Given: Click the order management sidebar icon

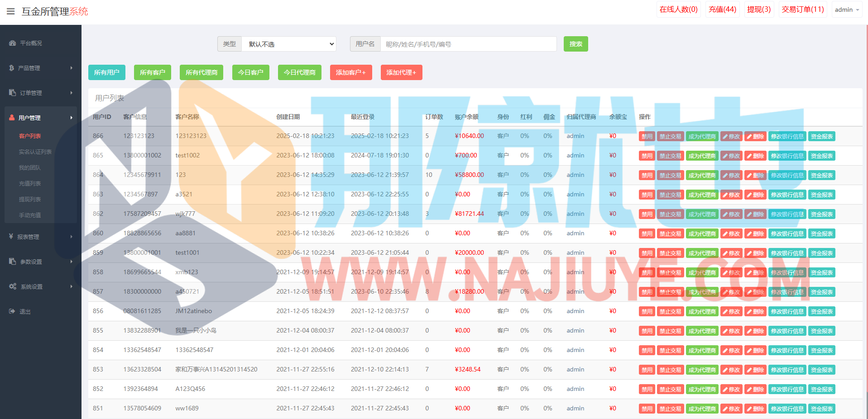Looking at the screenshot, I should pyautogui.click(x=12, y=93).
